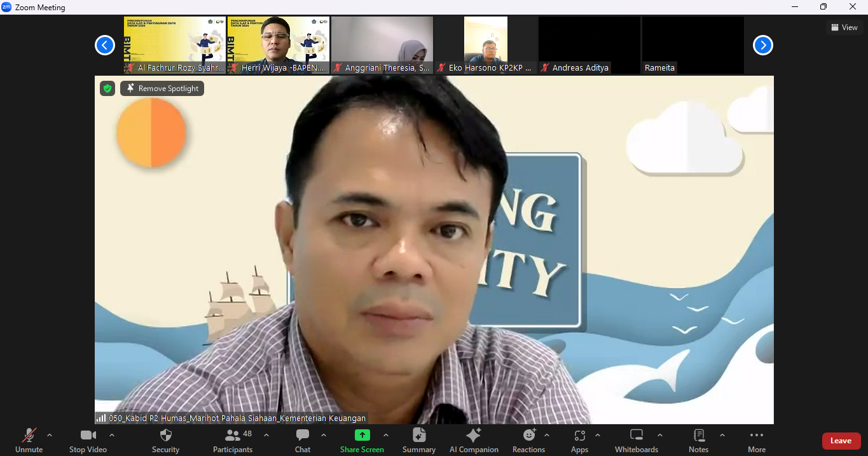Open the View layout menu
Viewport: 868px width, 456px height.
coord(844,27)
